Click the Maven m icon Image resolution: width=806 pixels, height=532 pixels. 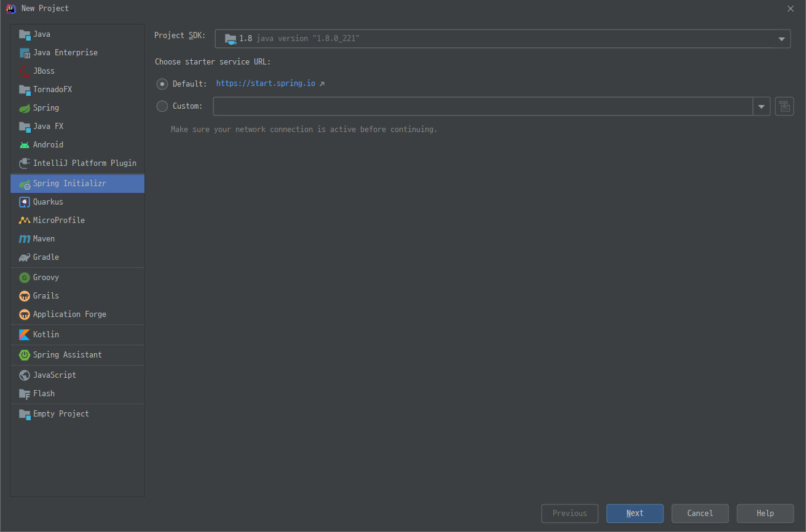point(25,239)
